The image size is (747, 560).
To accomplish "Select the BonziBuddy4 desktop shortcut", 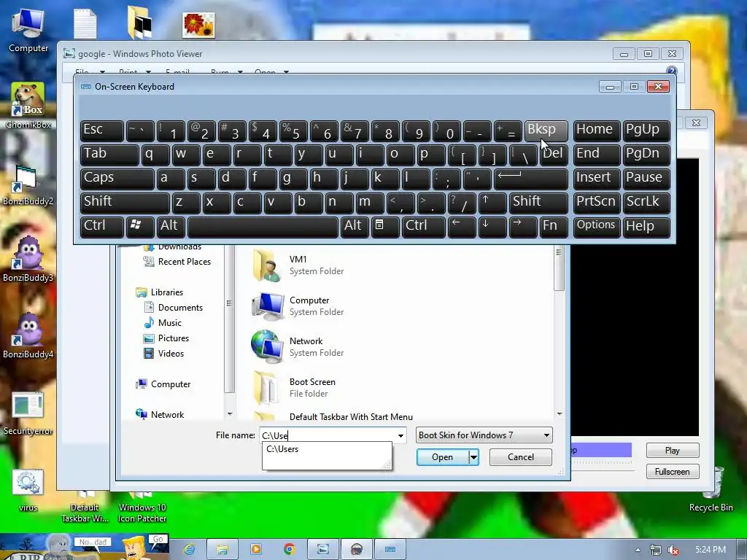I will (28, 335).
